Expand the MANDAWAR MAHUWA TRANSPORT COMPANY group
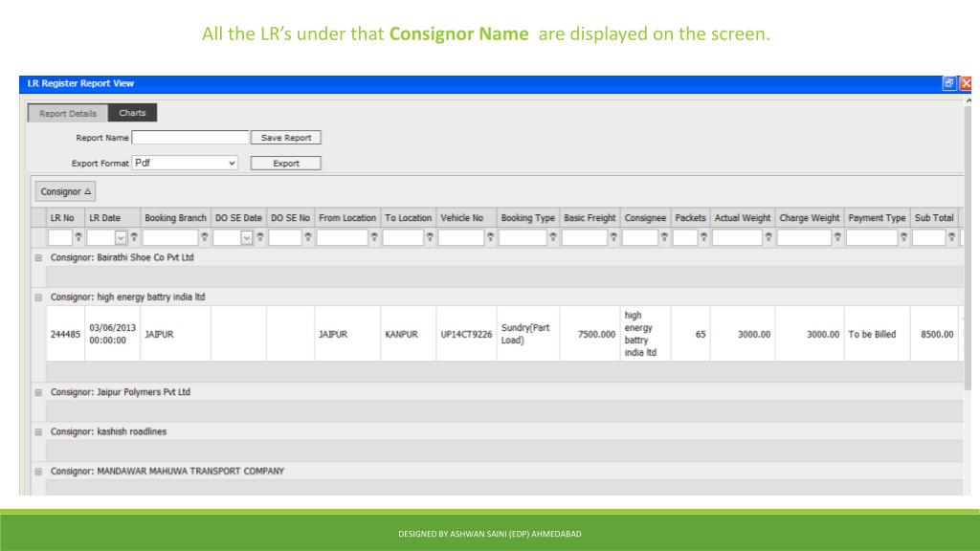The width and height of the screenshot is (980, 551). [x=38, y=472]
